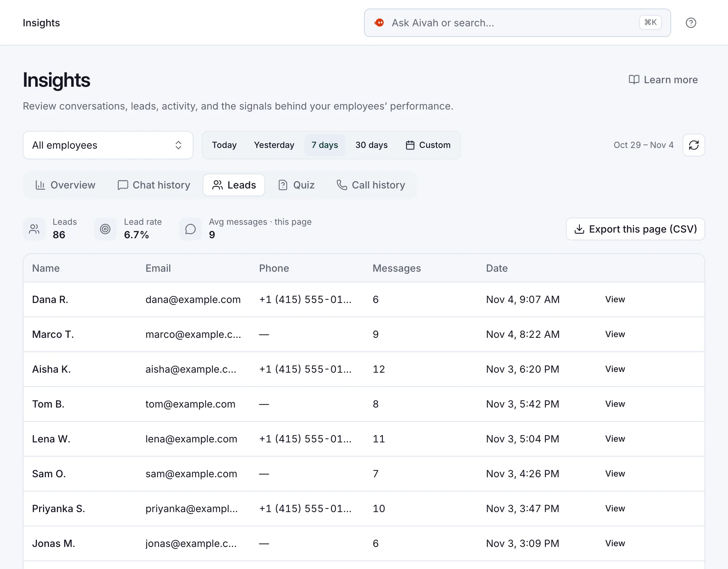Screen dimensions: 728x569
Task: View Tom B.'s lead
Action: (x=615, y=404)
